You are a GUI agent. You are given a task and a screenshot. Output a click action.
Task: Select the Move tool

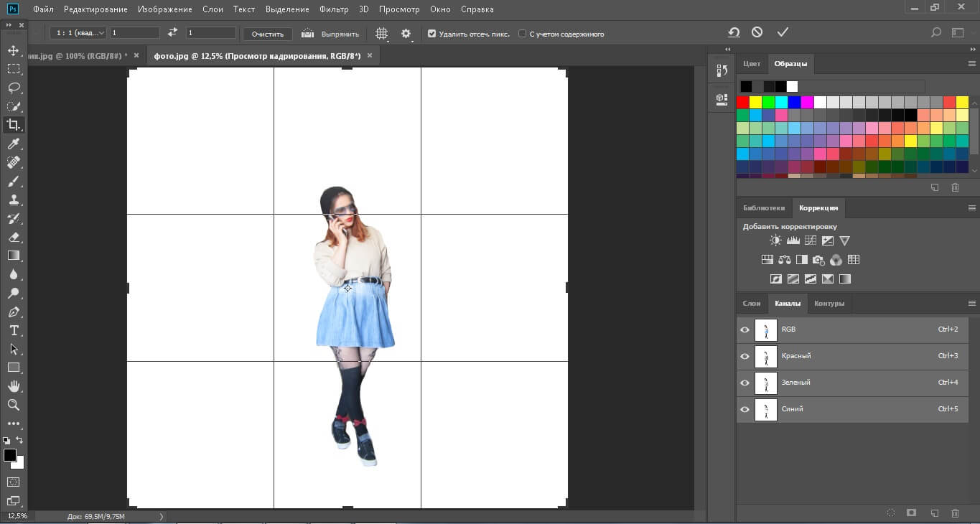(13, 50)
